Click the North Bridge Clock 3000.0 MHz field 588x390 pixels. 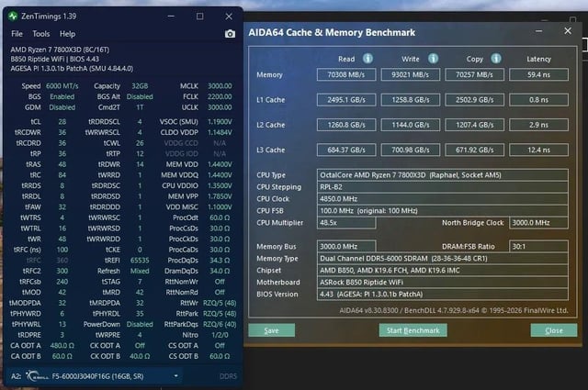pos(538,223)
